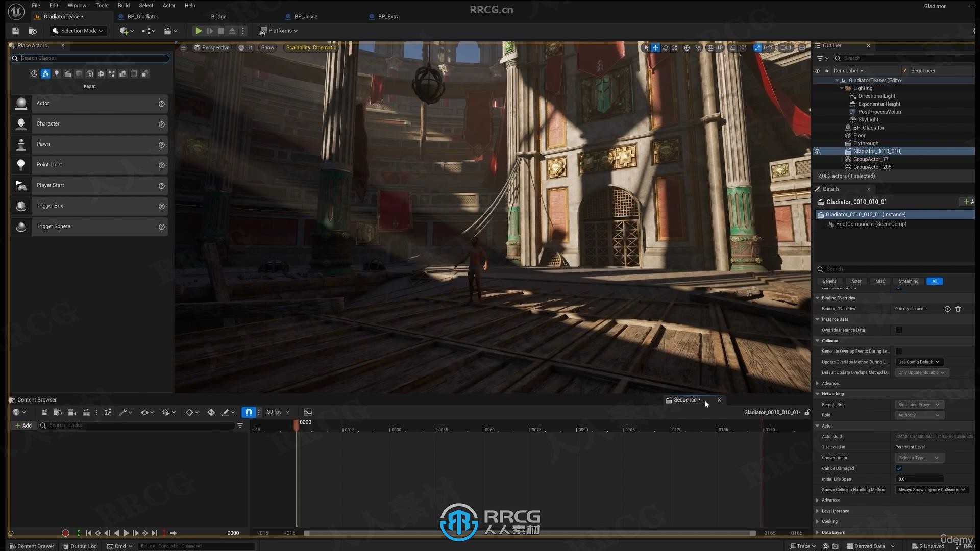Image resolution: width=980 pixels, height=551 pixels.
Task: Collapse the Binding Overrides section
Action: click(x=817, y=298)
